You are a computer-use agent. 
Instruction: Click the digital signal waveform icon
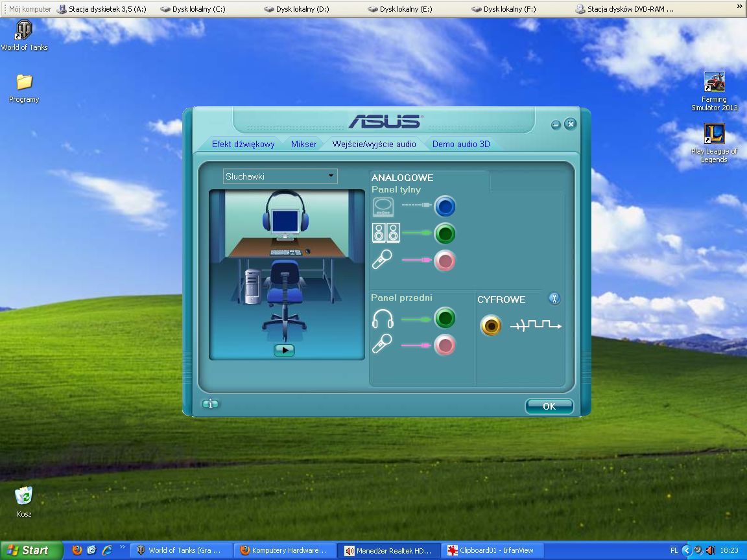[536, 325]
